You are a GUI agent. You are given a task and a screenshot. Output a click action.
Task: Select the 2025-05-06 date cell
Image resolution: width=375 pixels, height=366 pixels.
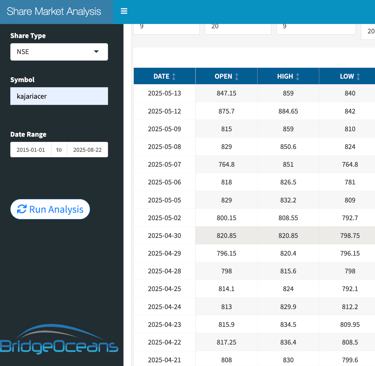click(164, 182)
